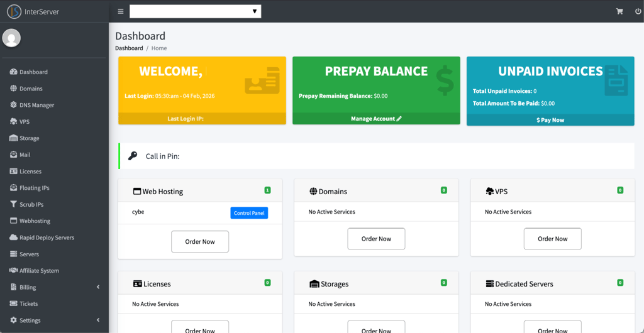
Task: Click the Licenses card ID icon
Action: tap(138, 284)
